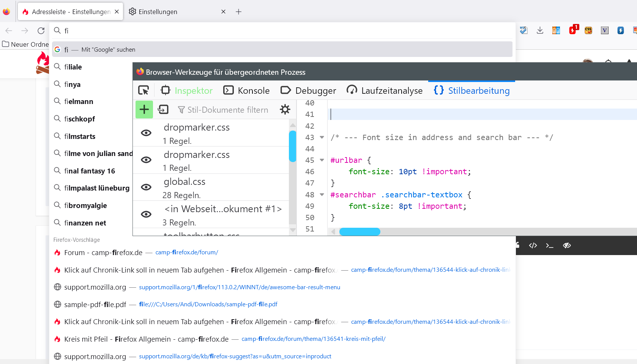Collapse the #urlbar rule fold arrow

pyautogui.click(x=322, y=160)
